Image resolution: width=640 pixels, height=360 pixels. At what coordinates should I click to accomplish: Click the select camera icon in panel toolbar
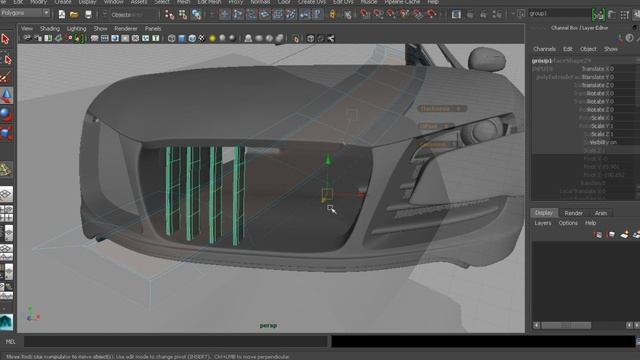click(27, 38)
